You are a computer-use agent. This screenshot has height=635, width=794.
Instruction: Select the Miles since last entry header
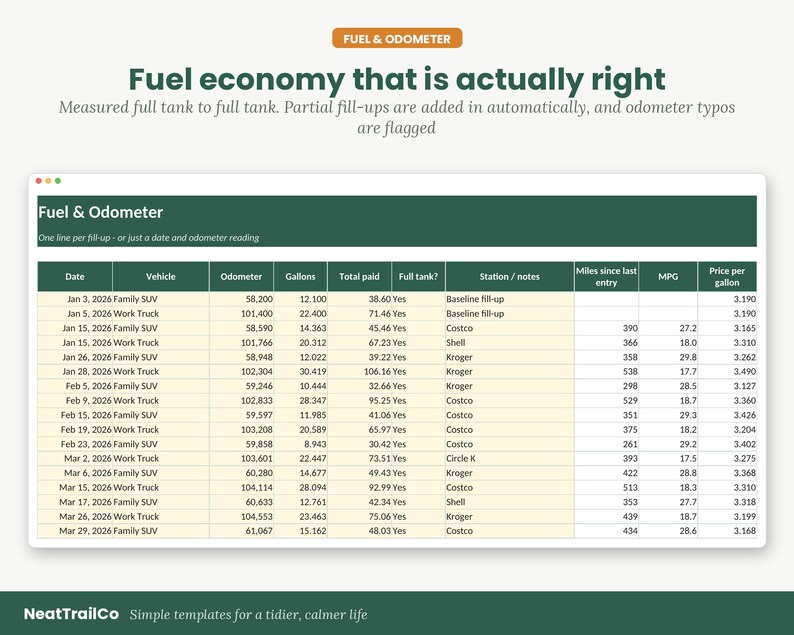pyautogui.click(x=606, y=276)
